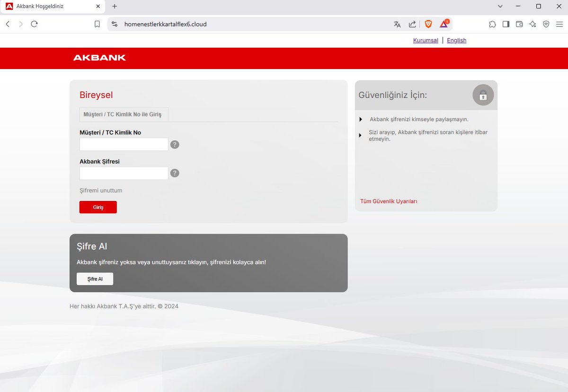The width and height of the screenshot is (568, 392).
Task: Click the Şifre Al button
Action: tap(95, 279)
